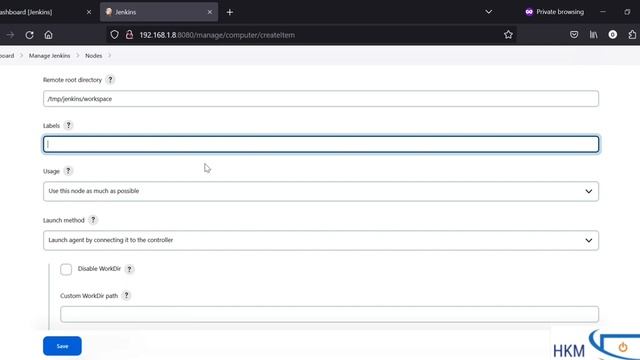This screenshot has width=640, height=360.
Task: Open help for Labels field
Action: pos(69,125)
